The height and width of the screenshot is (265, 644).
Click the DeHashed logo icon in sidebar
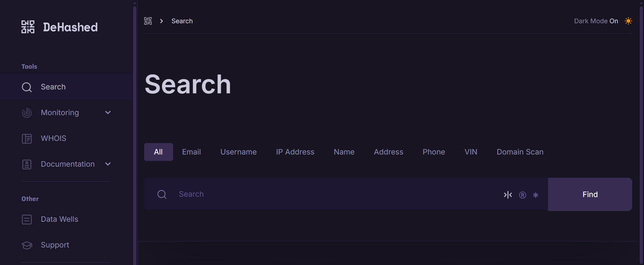28,27
